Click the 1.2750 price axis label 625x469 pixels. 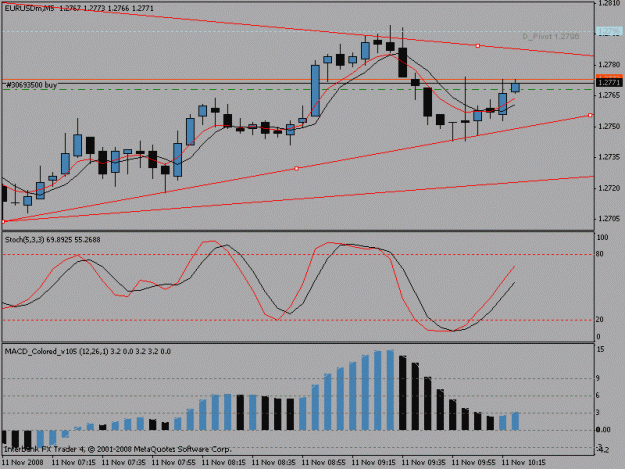click(609, 126)
